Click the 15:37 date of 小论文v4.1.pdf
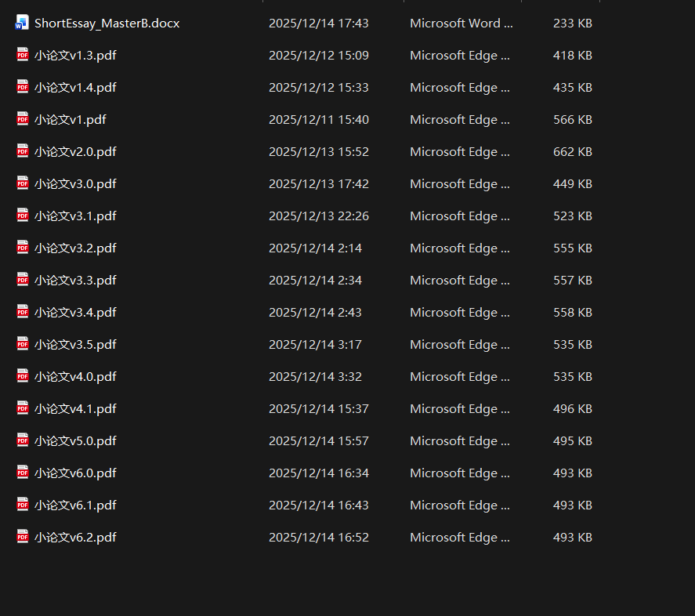Viewport: 695px width, 616px height. tap(318, 409)
